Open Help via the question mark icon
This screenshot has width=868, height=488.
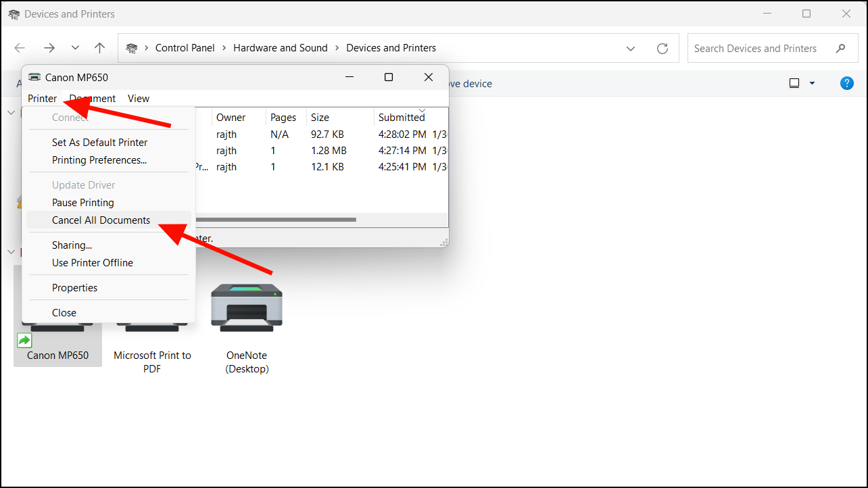click(846, 82)
